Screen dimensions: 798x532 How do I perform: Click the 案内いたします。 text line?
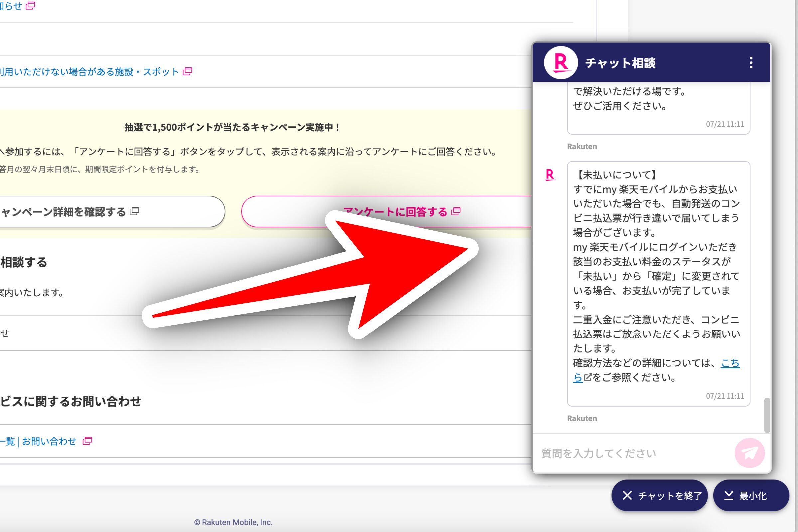tap(32, 292)
